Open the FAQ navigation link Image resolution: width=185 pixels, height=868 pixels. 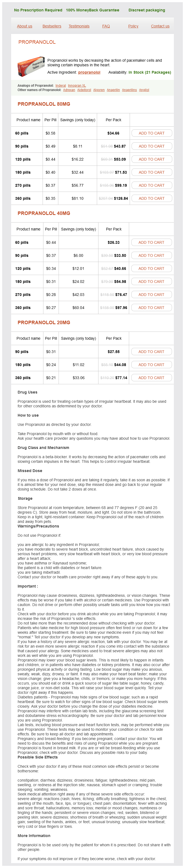106,26
